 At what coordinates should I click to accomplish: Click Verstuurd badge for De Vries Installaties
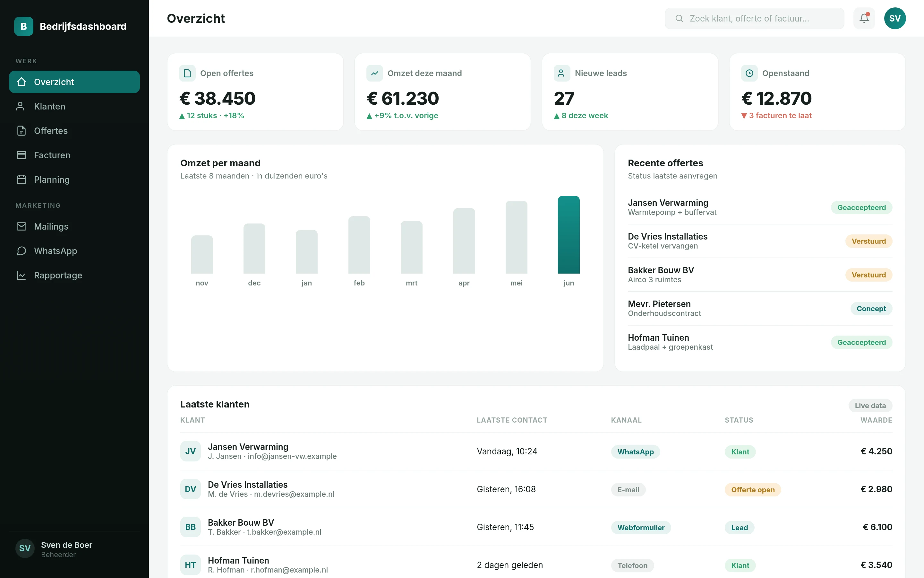pos(868,241)
